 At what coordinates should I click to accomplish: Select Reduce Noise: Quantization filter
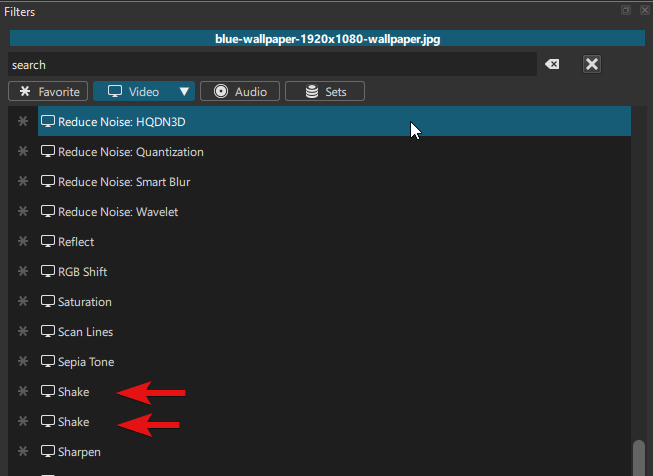334,151
